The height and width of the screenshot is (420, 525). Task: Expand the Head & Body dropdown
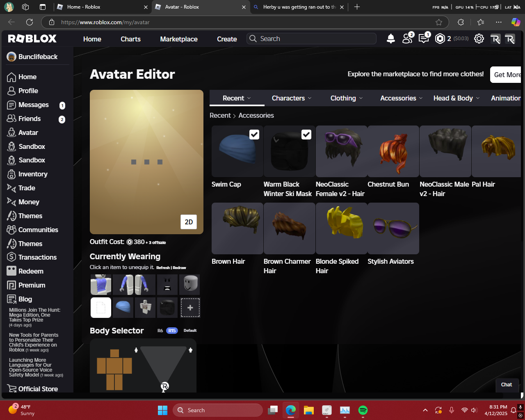[457, 98]
